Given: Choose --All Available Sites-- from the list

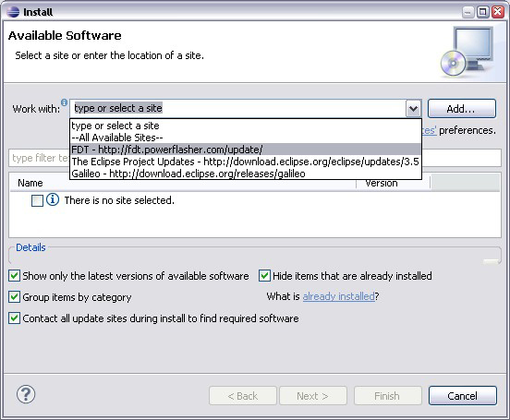Looking at the screenshot, I should pos(246,138).
